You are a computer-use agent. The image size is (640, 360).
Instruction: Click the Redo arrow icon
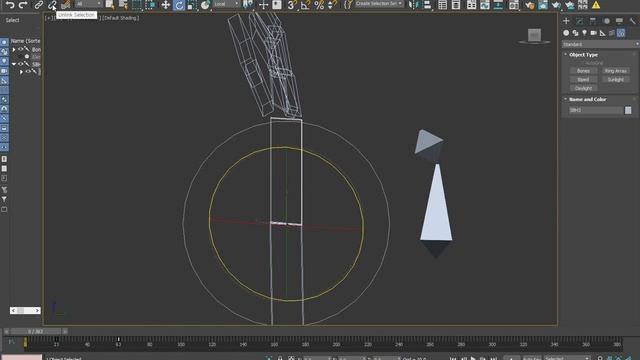coord(23,5)
